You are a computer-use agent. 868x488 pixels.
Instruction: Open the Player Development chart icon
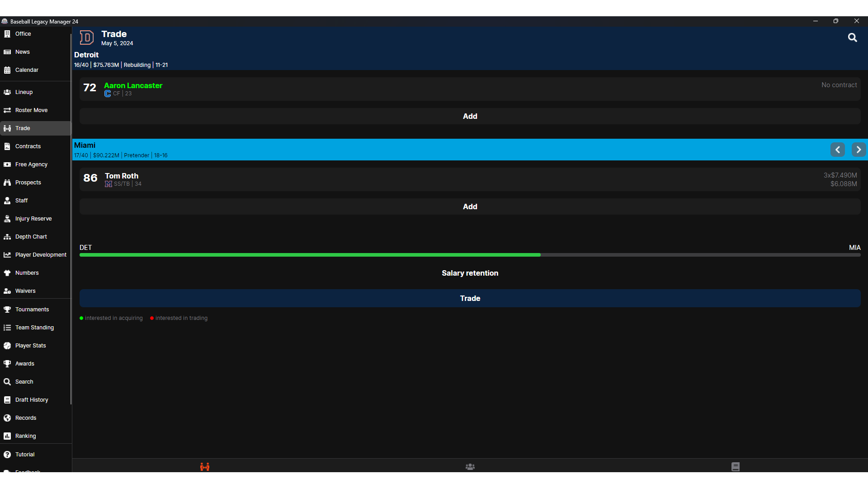point(7,255)
